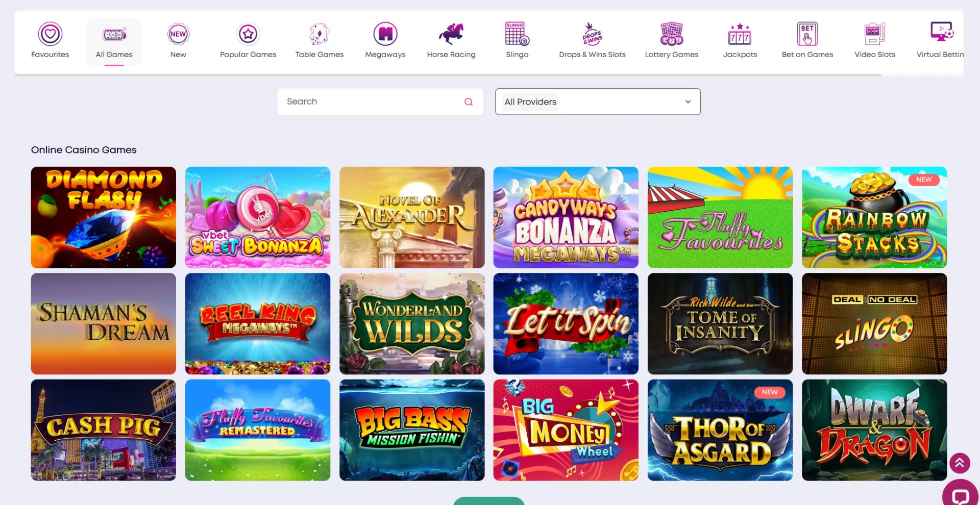
Task: Launch Wonderland Wilds
Action: 412,323
